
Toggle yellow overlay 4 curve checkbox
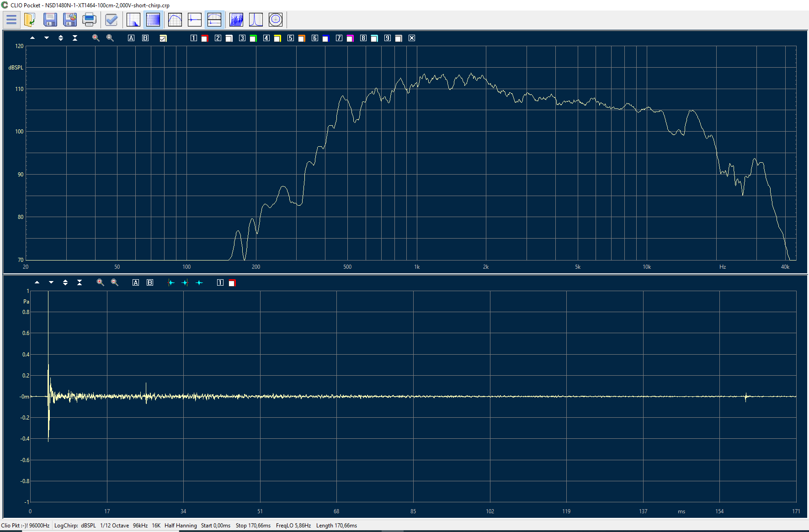(277, 38)
